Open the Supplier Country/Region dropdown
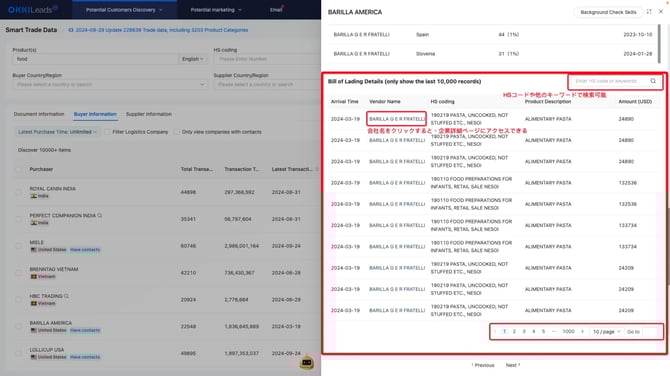The image size is (670, 376). pos(267,85)
